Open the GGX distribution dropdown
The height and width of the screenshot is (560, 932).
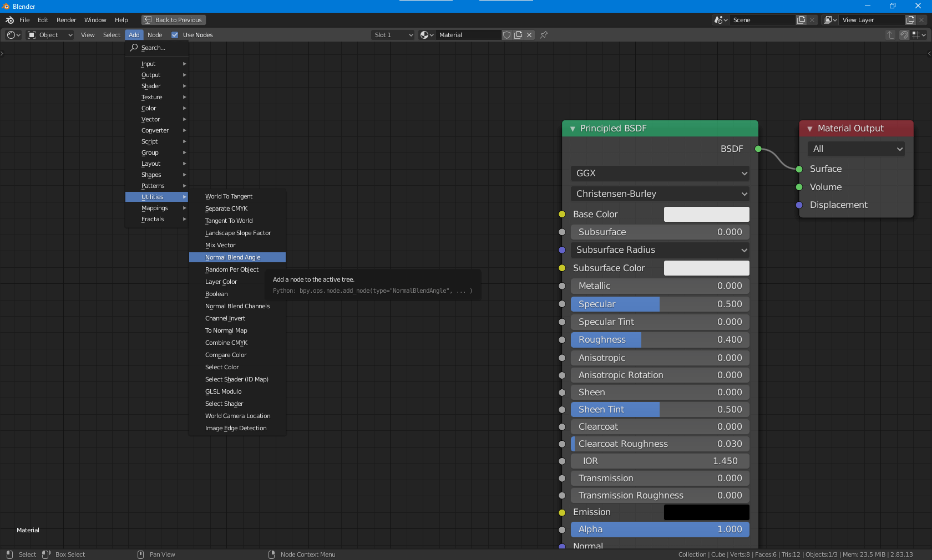[x=659, y=174]
